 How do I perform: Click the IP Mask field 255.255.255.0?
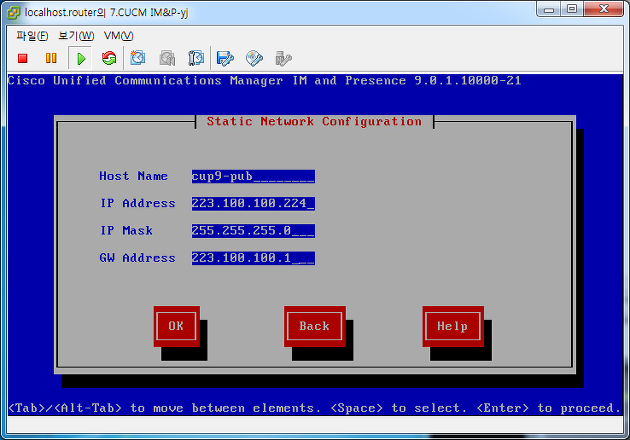(x=253, y=231)
